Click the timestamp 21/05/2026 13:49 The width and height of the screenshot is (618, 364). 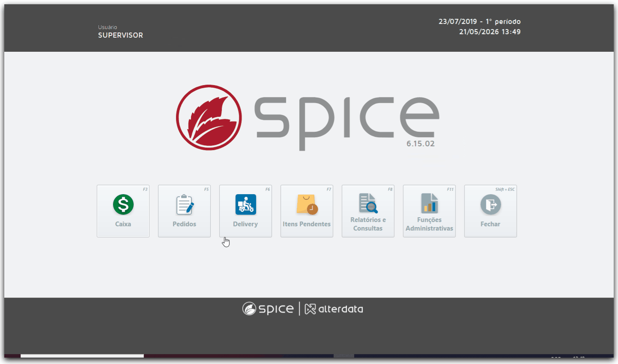click(x=490, y=32)
